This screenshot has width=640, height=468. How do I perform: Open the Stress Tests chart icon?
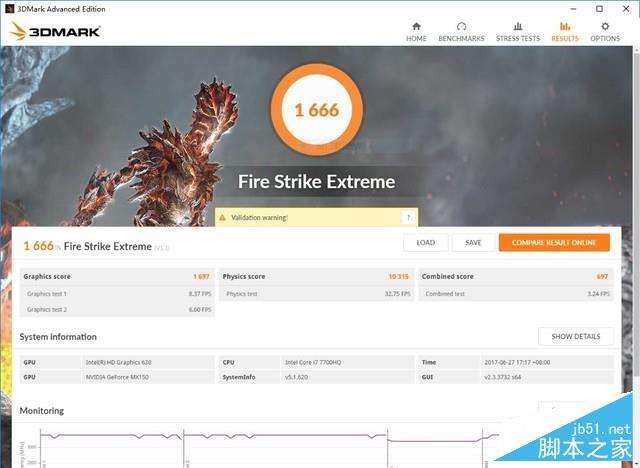[x=518, y=26]
